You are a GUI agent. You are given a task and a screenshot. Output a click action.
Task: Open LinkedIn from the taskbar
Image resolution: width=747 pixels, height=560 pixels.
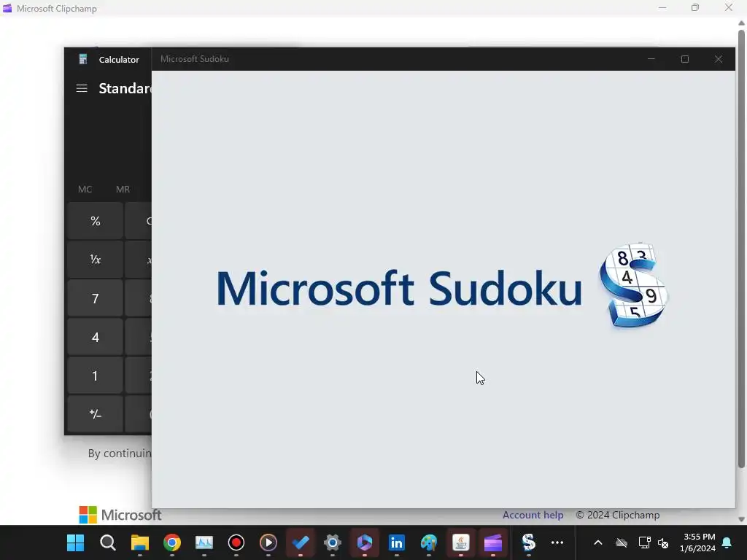397,542
